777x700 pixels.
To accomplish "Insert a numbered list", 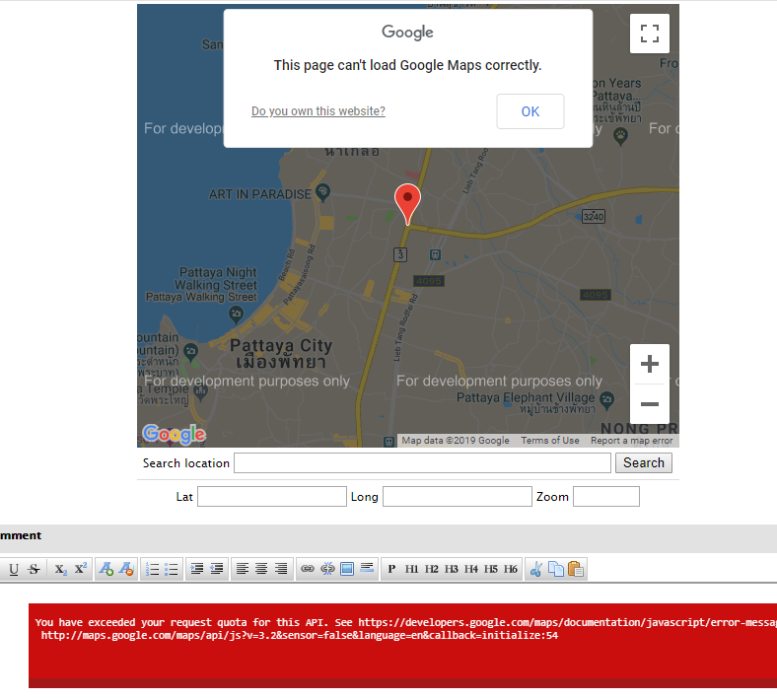I will (152, 569).
